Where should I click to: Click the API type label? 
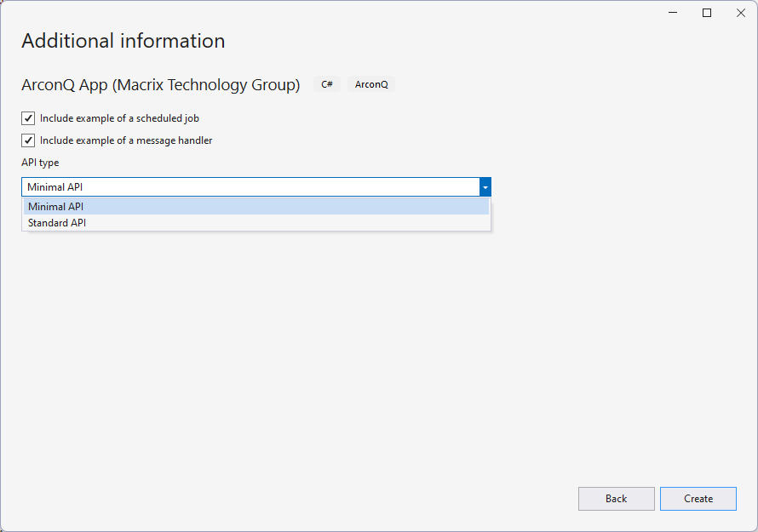pos(40,163)
